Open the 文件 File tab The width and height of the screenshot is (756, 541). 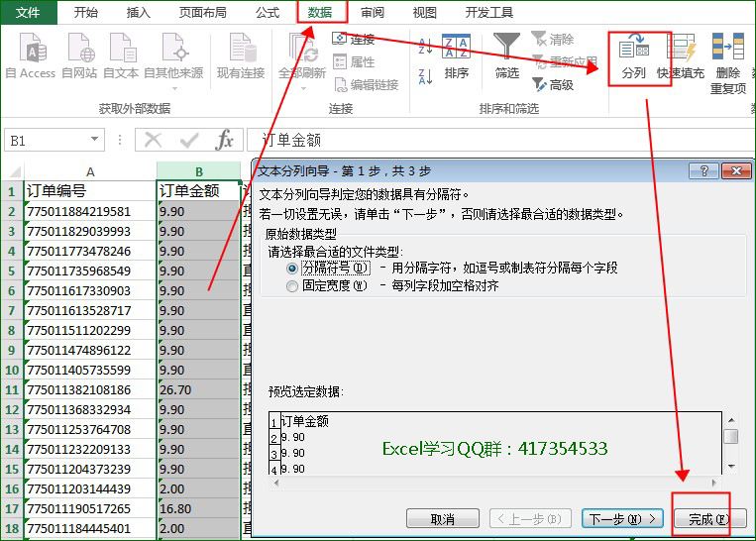tap(28, 12)
